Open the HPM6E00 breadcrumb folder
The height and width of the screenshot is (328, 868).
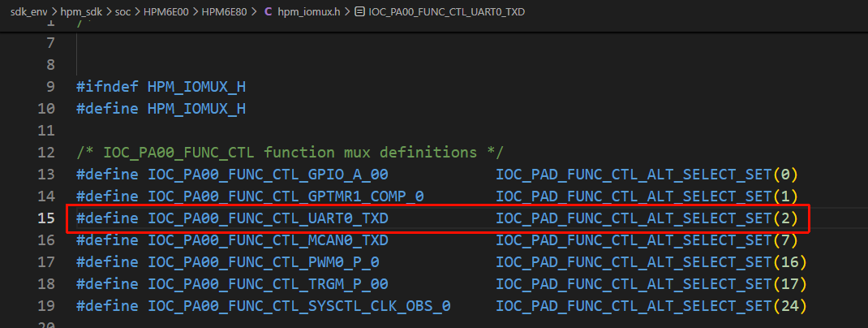(x=165, y=11)
